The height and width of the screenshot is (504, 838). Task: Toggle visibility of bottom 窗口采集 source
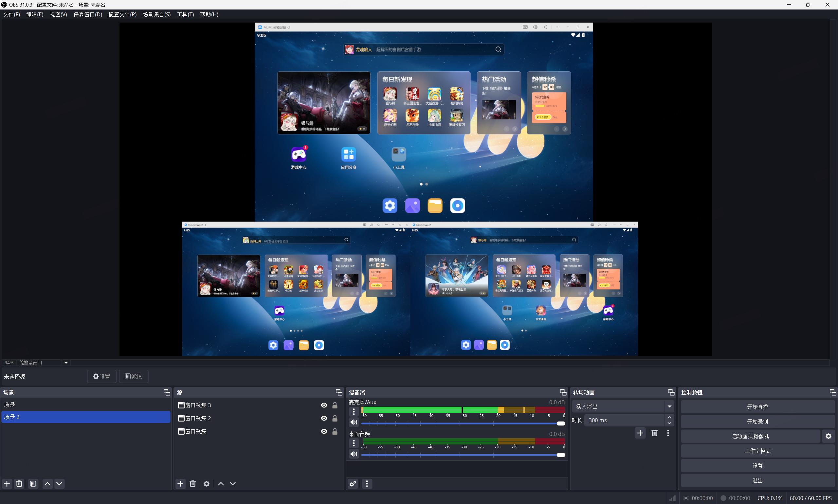[x=324, y=431]
